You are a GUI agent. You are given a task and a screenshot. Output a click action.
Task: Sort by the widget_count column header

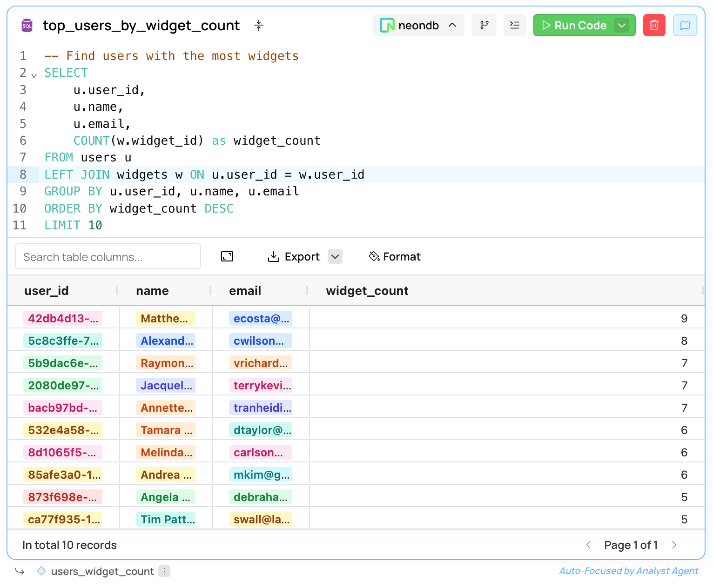pos(367,291)
